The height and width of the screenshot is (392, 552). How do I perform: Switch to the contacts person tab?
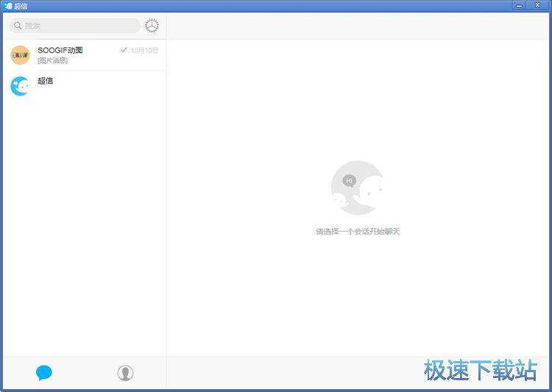click(x=125, y=373)
